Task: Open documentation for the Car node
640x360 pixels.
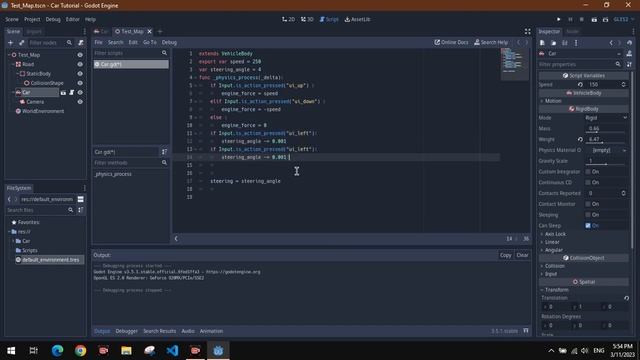Action: 629,53
